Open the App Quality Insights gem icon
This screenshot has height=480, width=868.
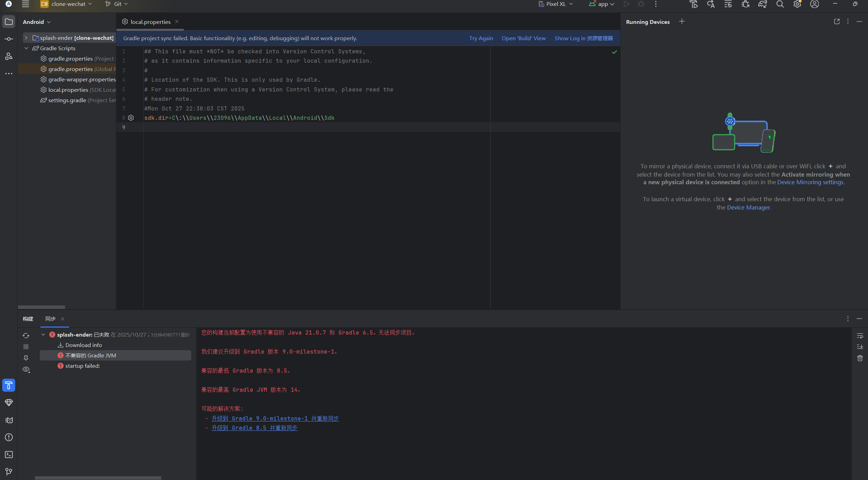point(9,402)
